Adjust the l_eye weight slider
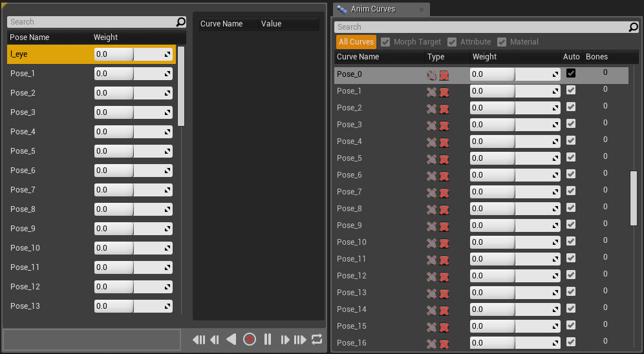Screen dimensions: 644x354 pos(133,54)
